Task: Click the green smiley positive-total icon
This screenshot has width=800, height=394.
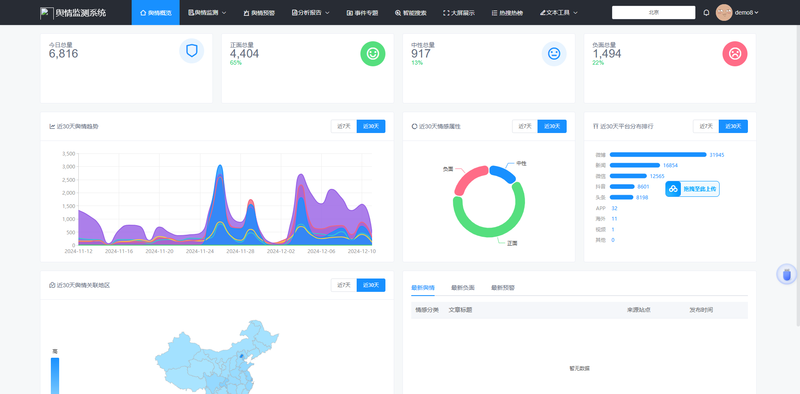Action: [373, 54]
